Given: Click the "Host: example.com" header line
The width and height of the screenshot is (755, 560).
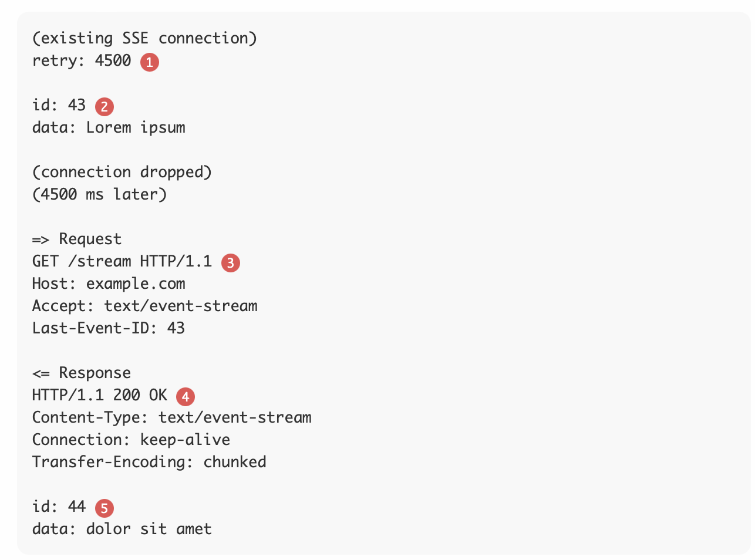Looking at the screenshot, I should tap(109, 284).
